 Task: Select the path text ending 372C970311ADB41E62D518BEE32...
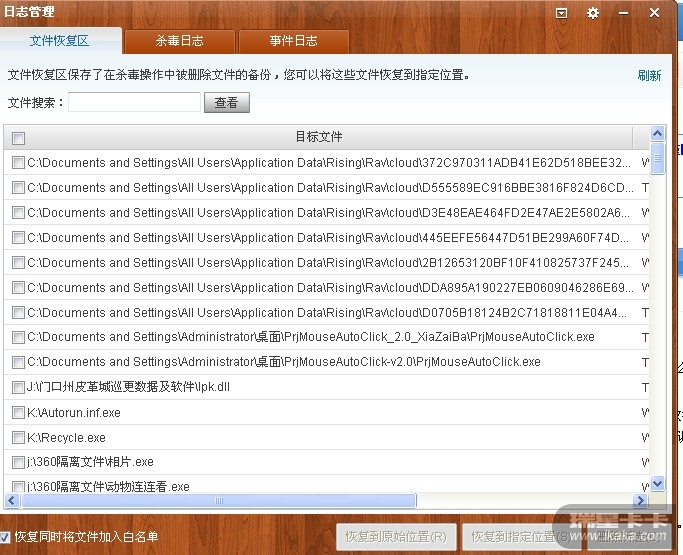(329, 163)
